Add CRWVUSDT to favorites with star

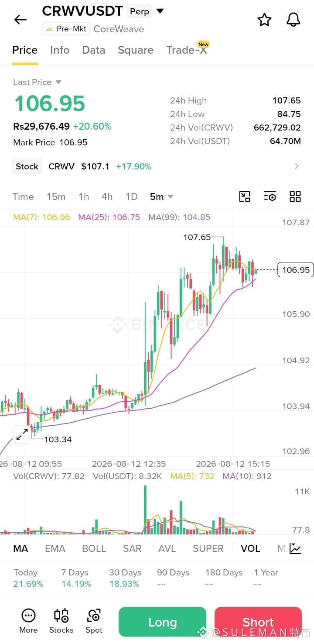pyautogui.click(x=264, y=20)
